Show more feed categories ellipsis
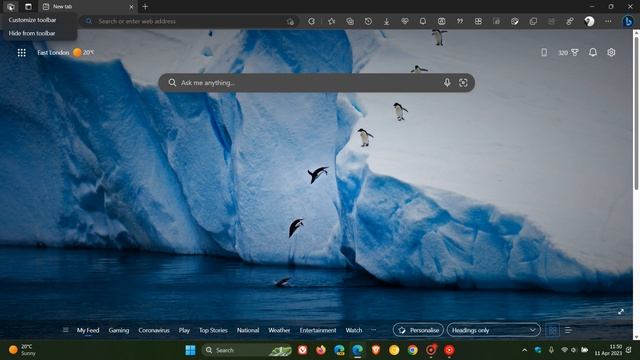Screen dimensions: 640x360 (x=373, y=330)
